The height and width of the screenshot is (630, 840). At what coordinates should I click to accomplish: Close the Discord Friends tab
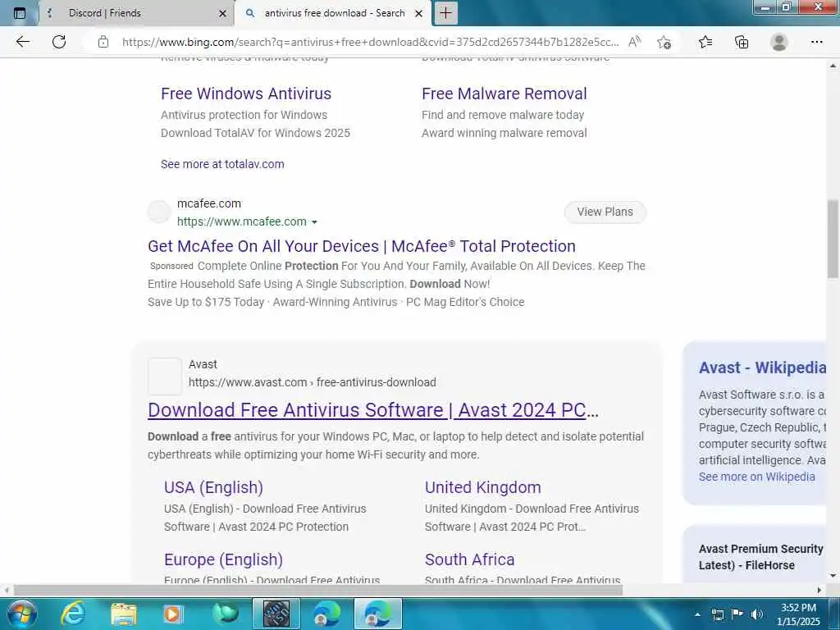223,14
